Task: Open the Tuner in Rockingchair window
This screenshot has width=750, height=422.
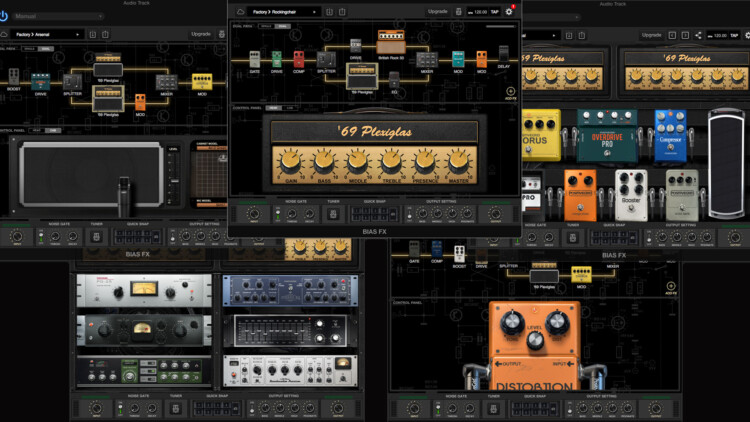Action: tap(333, 214)
